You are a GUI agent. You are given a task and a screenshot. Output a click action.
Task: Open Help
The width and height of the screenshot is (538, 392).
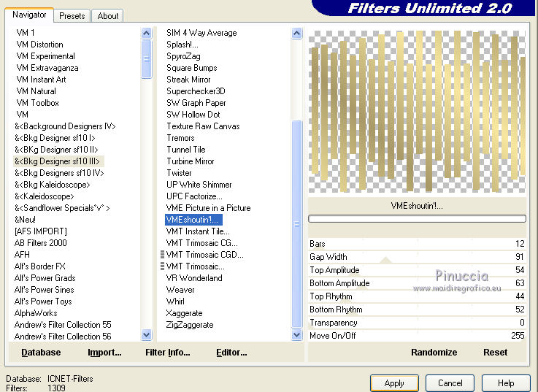click(x=506, y=383)
